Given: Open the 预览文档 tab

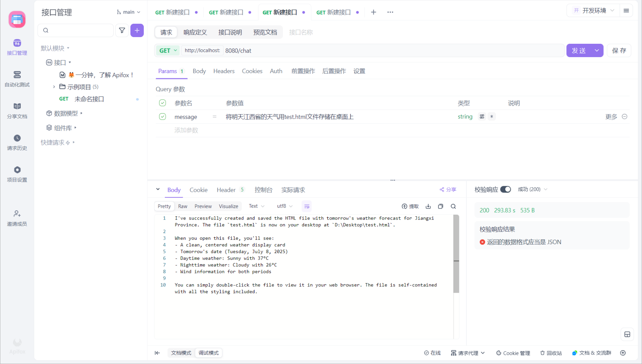Looking at the screenshot, I should pos(265,32).
